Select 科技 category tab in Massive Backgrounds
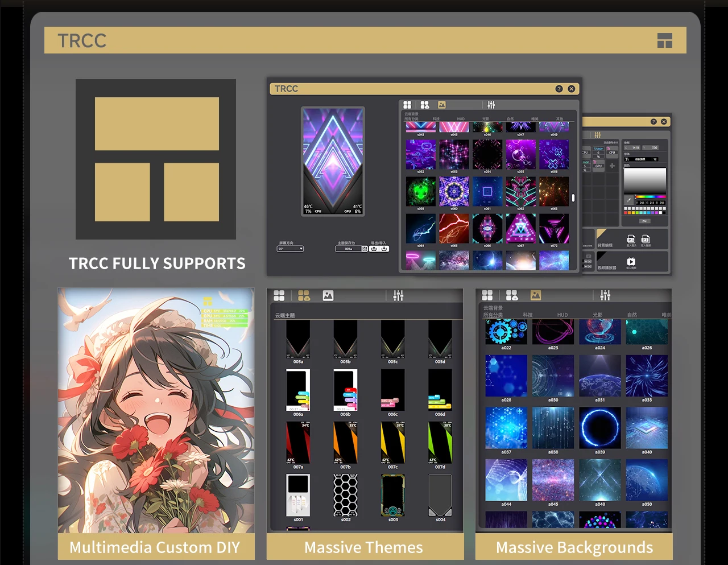The width and height of the screenshot is (728, 565). tap(528, 315)
